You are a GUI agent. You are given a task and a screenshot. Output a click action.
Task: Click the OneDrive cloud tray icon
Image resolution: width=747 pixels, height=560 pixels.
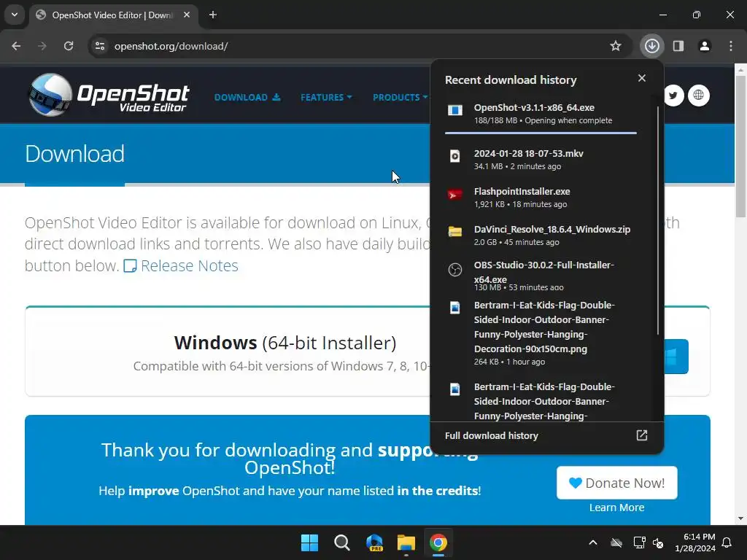point(616,542)
